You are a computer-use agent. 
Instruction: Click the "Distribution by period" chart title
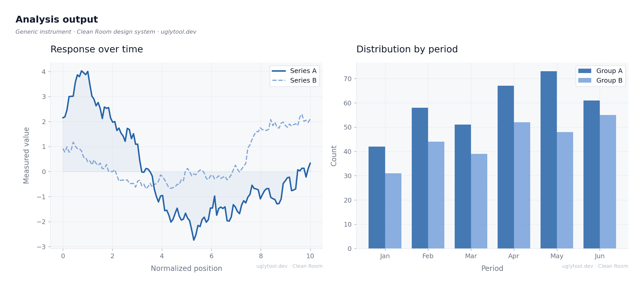(407, 49)
